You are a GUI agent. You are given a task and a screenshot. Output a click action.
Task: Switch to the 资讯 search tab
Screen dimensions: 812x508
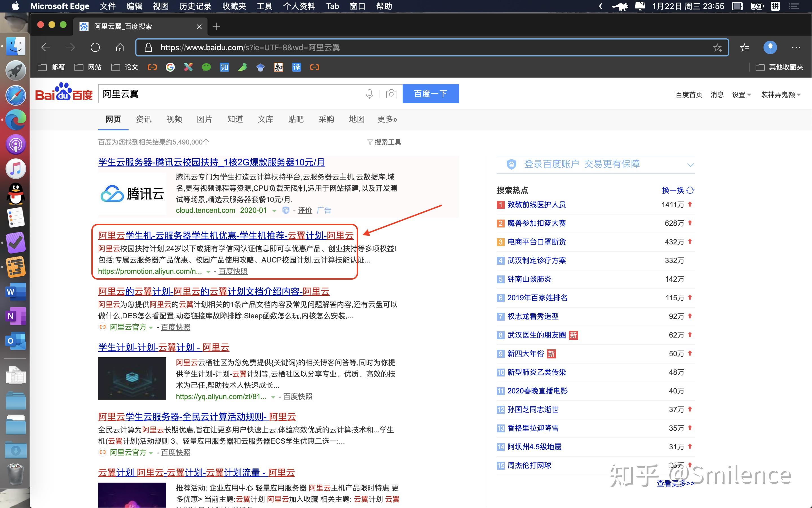[x=144, y=119]
